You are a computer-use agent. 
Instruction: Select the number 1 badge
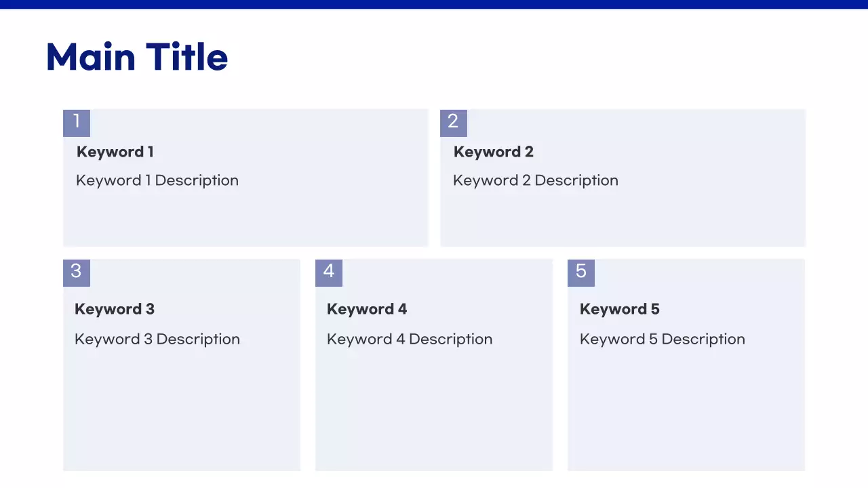click(77, 123)
